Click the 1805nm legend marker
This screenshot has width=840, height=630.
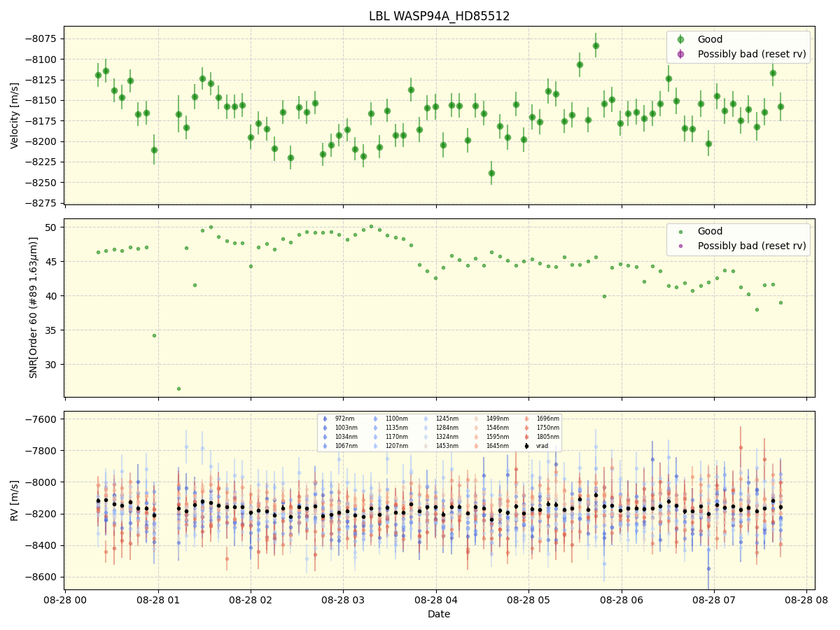click(x=526, y=437)
